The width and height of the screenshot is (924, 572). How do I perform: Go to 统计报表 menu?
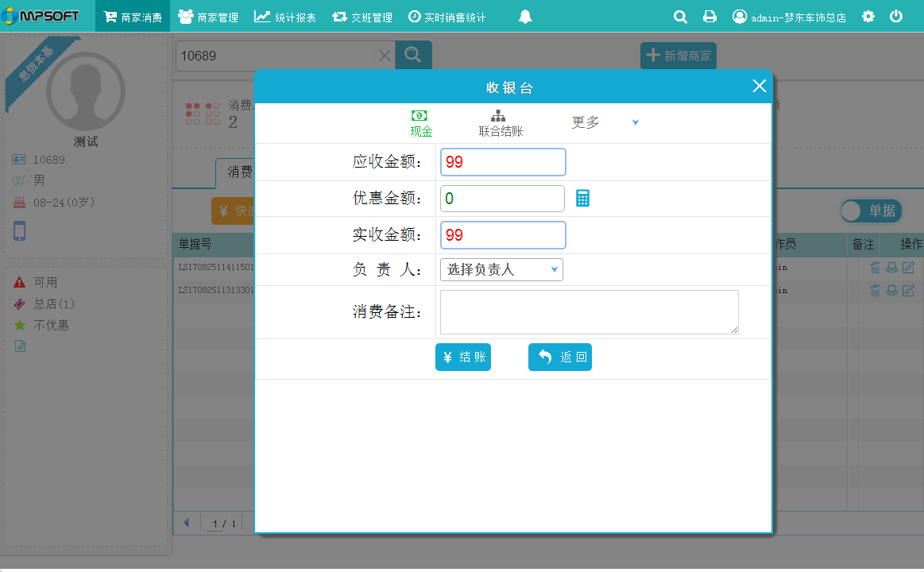(x=285, y=17)
